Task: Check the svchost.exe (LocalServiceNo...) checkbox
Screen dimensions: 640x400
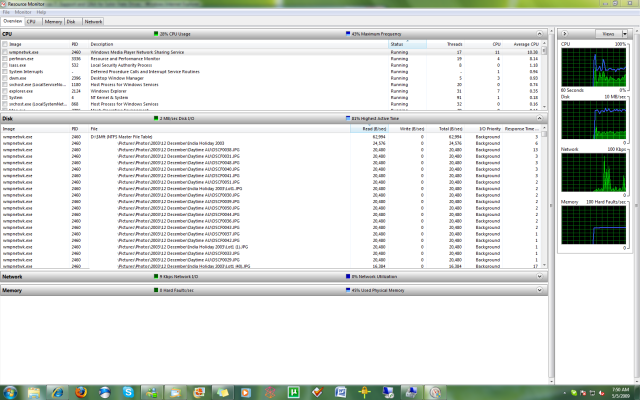Action: tap(5, 85)
